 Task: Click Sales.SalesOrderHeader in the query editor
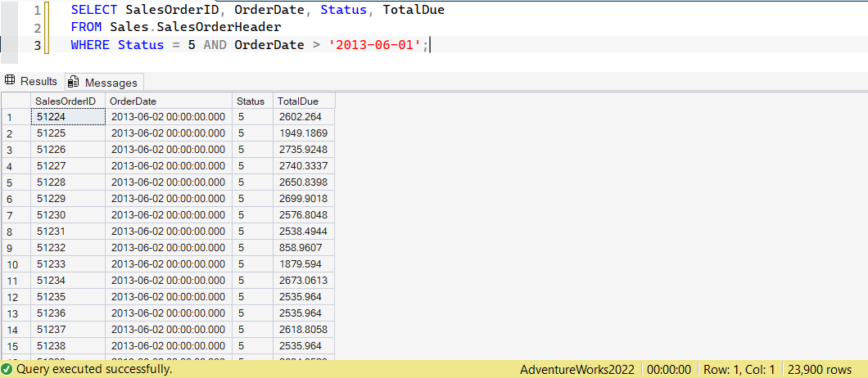click(196, 27)
